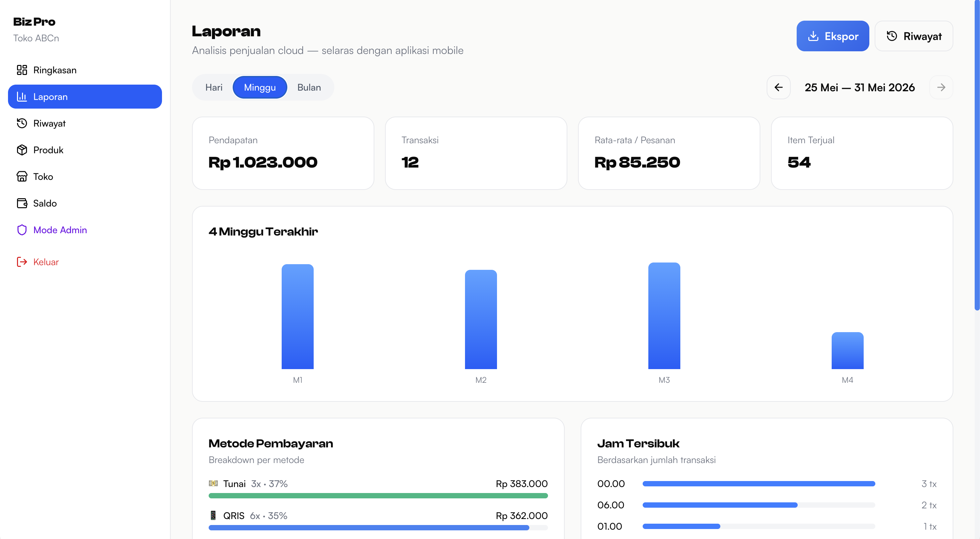Switch to Mode Admin

click(85, 230)
